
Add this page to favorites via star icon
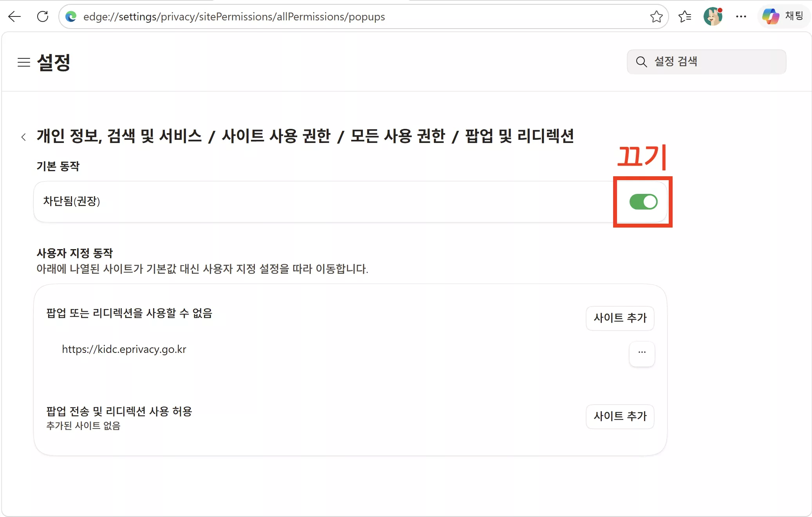(x=656, y=16)
